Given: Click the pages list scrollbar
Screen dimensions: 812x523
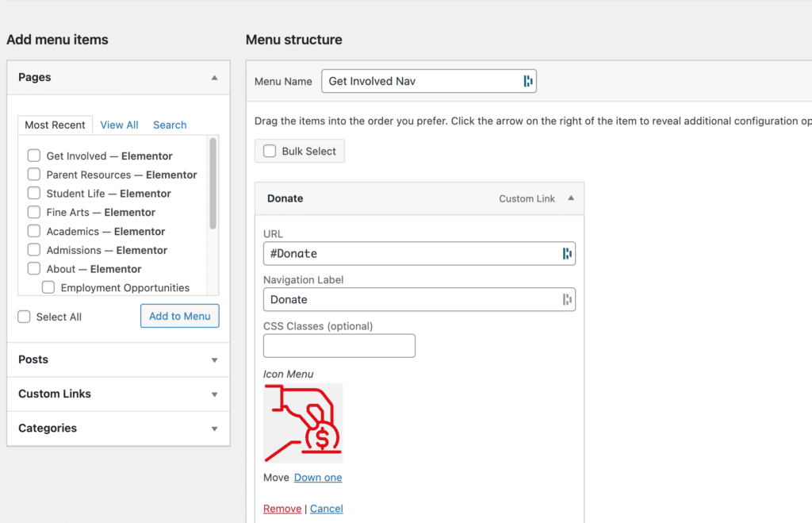Looking at the screenshot, I should click(213, 184).
